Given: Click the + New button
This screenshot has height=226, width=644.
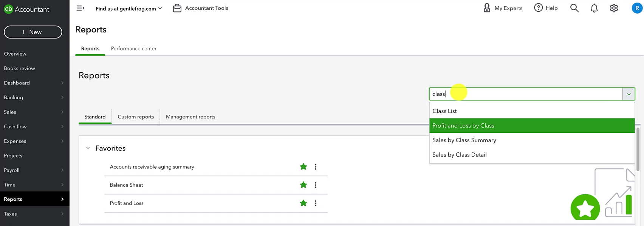Looking at the screenshot, I should pos(33,32).
